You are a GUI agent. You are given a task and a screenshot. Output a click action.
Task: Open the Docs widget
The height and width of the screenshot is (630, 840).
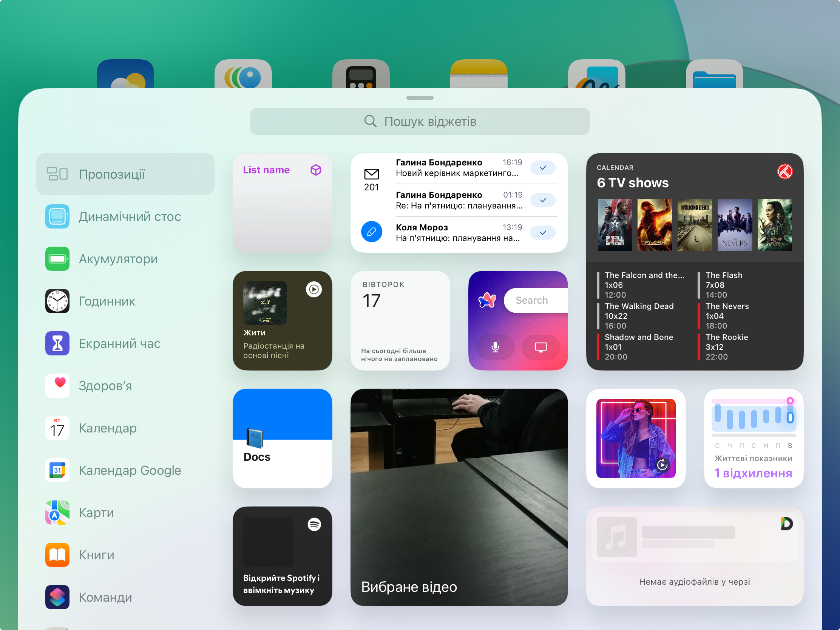click(x=282, y=438)
